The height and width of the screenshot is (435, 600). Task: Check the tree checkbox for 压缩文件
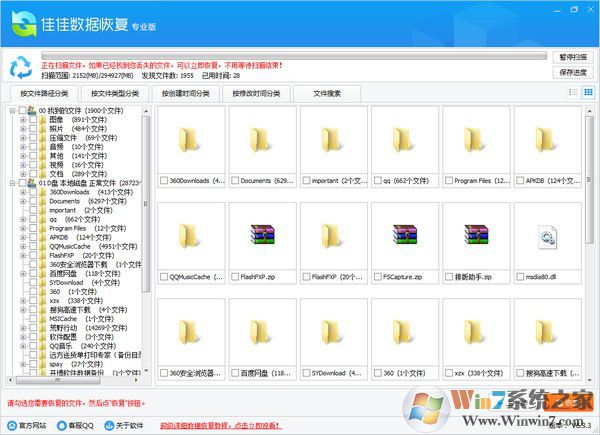pos(33,138)
